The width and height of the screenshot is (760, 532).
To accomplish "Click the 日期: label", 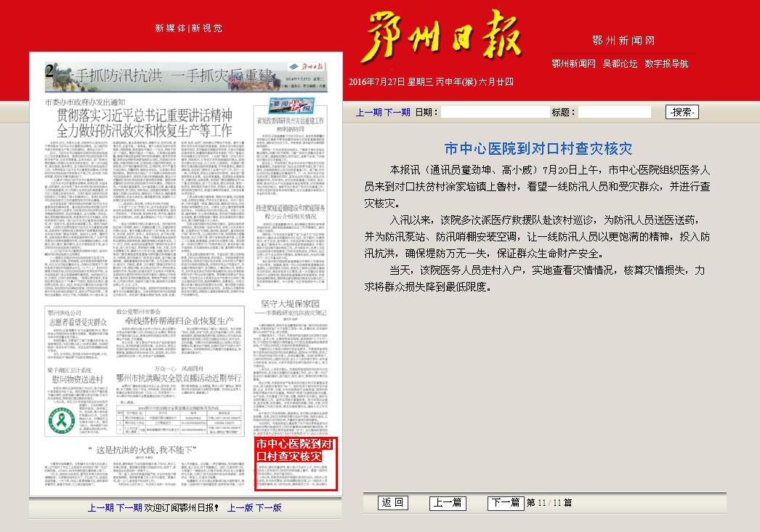I will coord(427,112).
